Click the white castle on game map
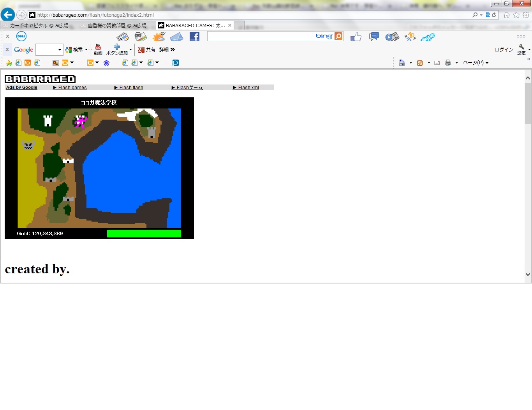 pyautogui.click(x=48, y=121)
